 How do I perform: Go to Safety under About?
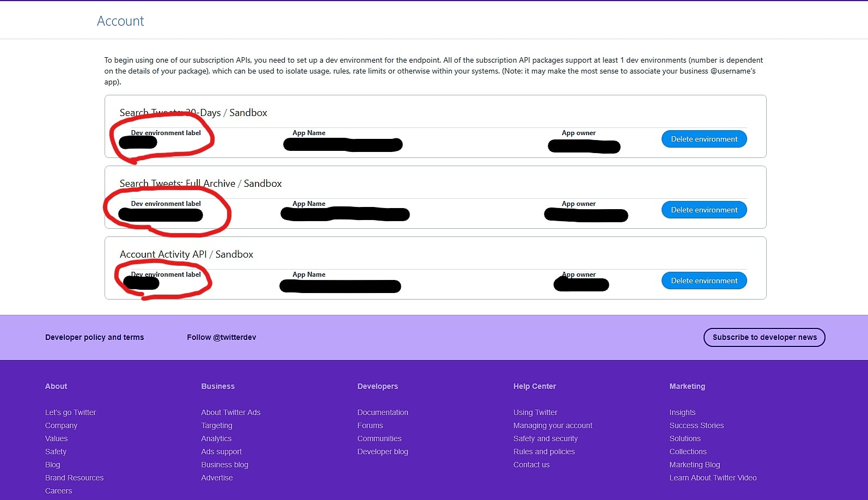pyautogui.click(x=56, y=452)
